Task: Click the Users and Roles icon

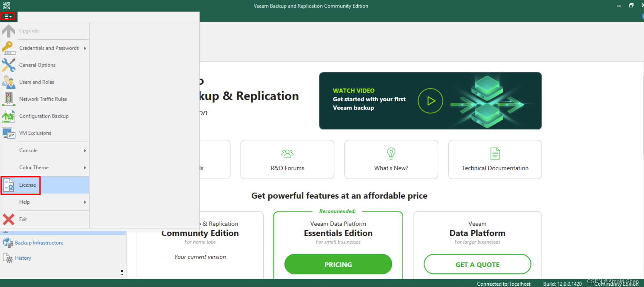Action: (9, 82)
